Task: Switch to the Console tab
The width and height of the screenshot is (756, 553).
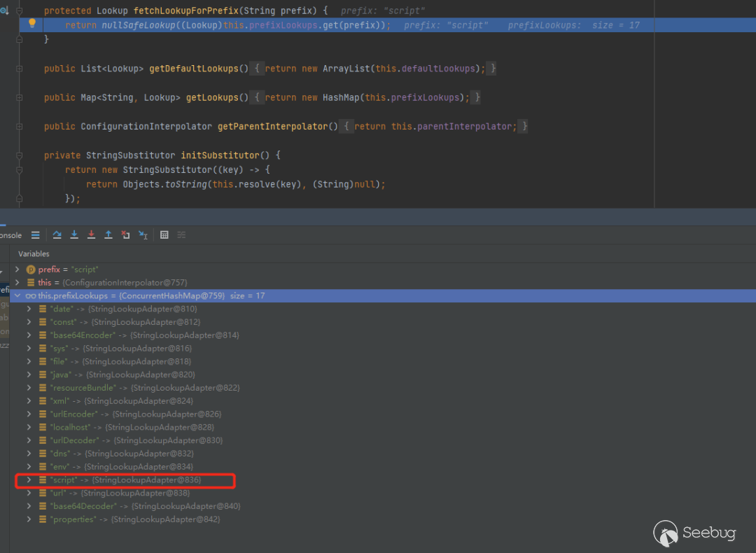Action: [10, 235]
